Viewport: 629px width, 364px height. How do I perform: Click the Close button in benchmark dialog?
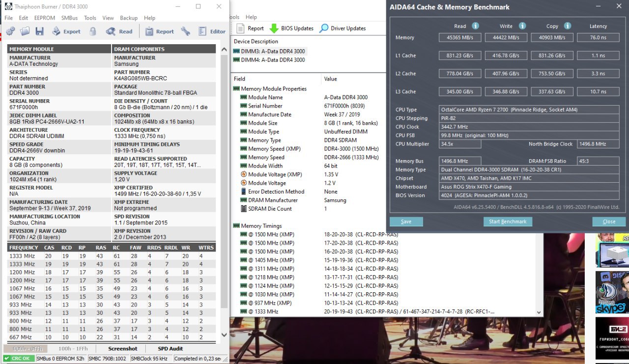click(x=609, y=222)
